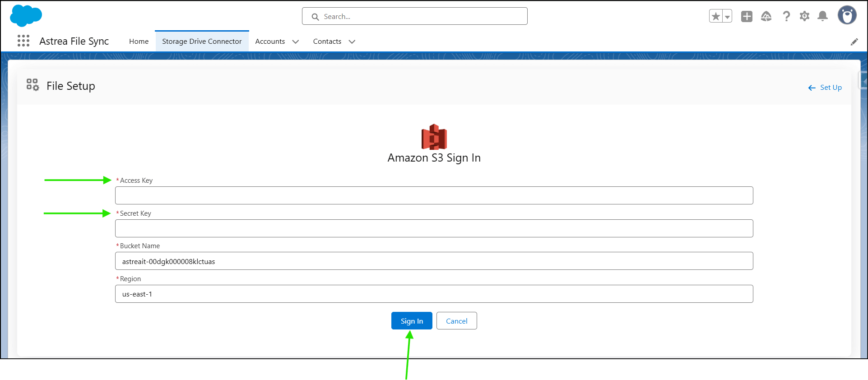Click the File Setup gear-grid icon
The image size is (868, 380).
[32, 84]
